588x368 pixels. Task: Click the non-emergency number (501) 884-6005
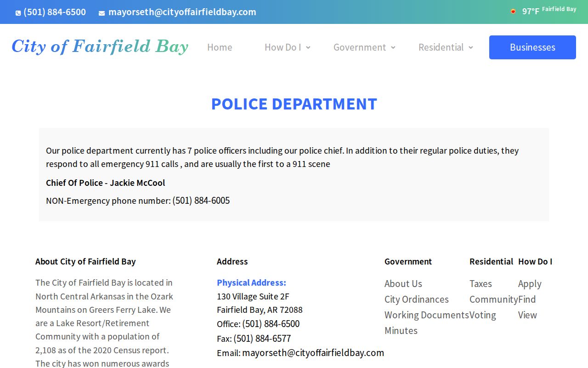(201, 201)
